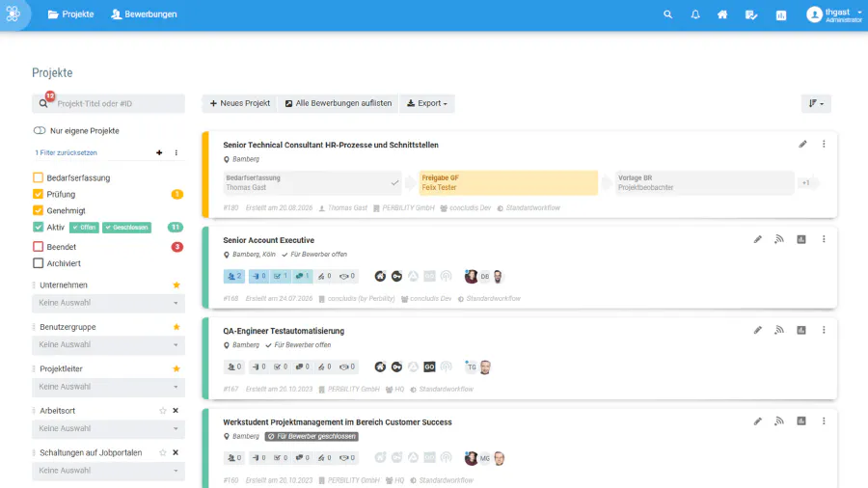Click Neues Projekt button
This screenshot has width=868, height=488.
240,103
